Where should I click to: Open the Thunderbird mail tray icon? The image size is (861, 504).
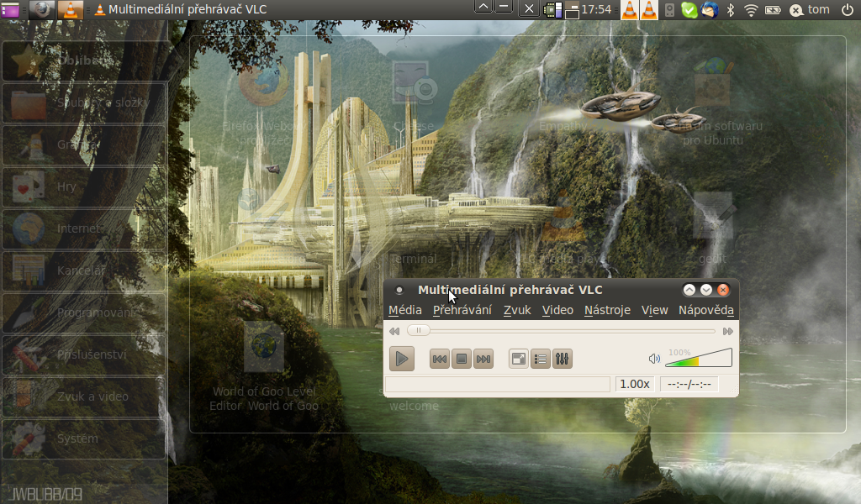(x=710, y=10)
